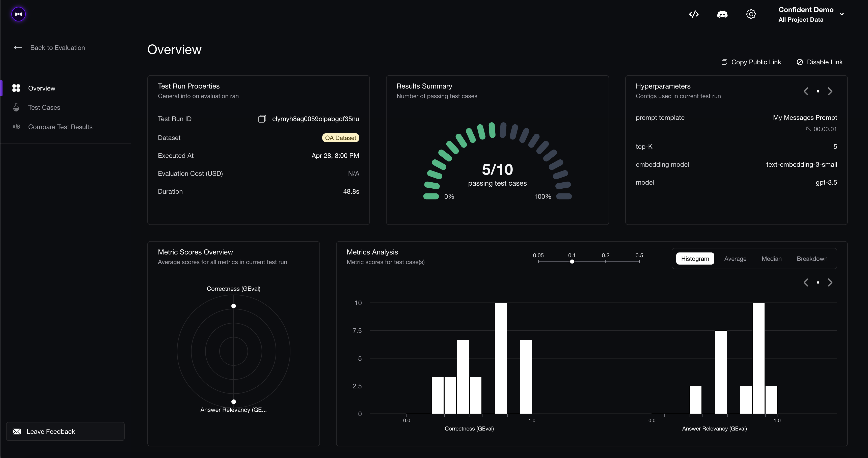This screenshot has width=868, height=458.
Task: Click the Leave Feedback envelope icon
Action: (x=16, y=432)
